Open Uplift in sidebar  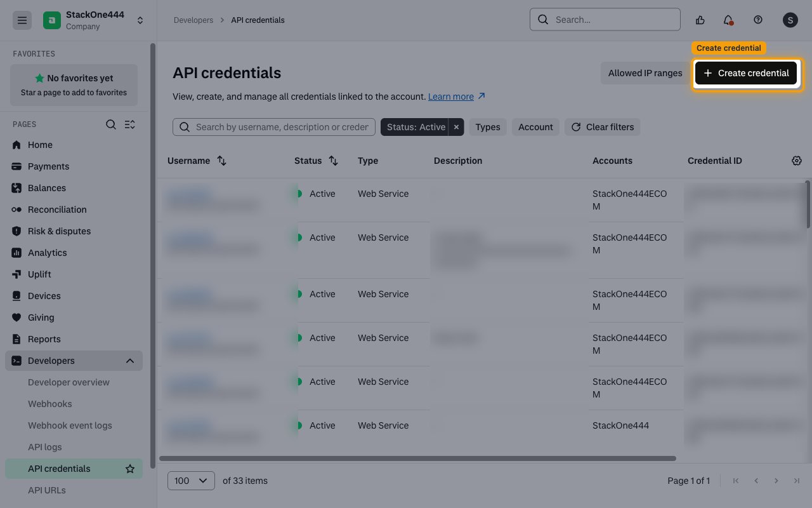[74, 274]
